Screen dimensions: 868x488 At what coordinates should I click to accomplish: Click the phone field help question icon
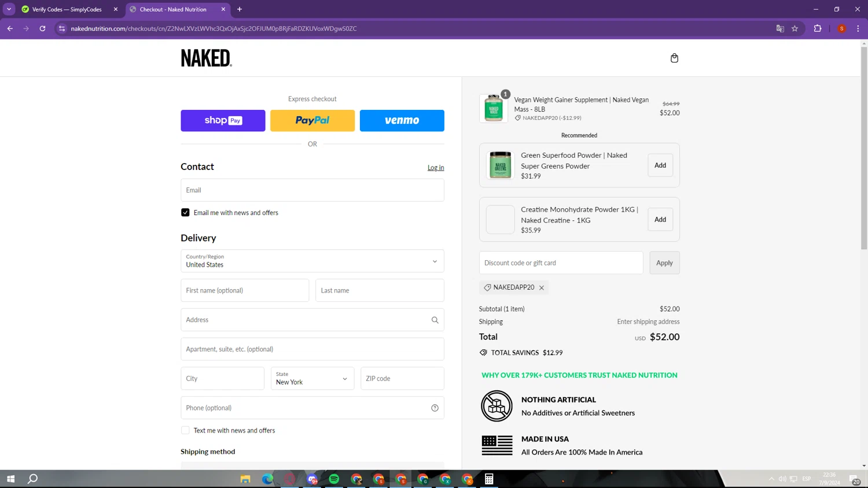coord(435,408)
